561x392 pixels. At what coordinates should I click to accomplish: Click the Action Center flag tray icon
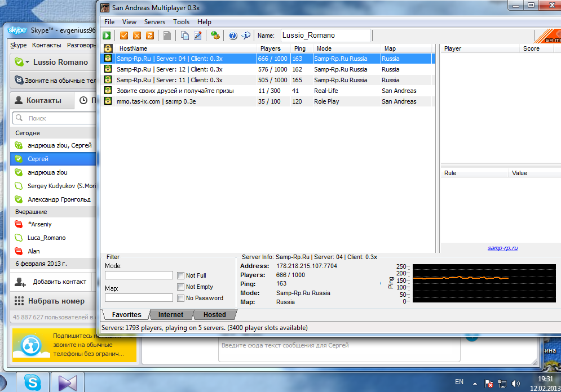click(x=489, y=384)
